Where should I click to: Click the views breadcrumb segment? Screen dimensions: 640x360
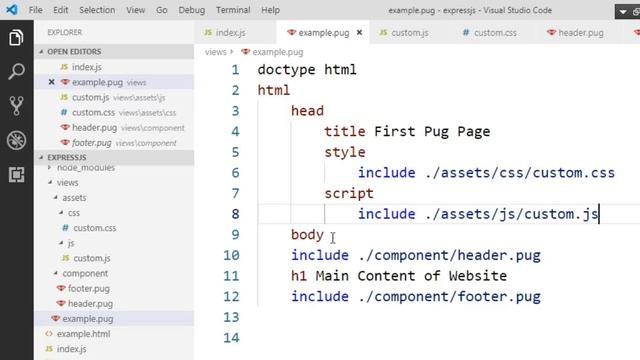[216, 52]
